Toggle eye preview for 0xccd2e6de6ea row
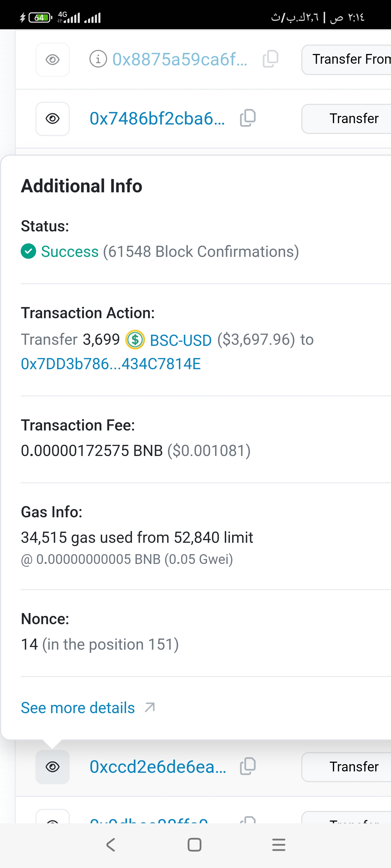This screenshot has width=391, height=868. [53, 767]
